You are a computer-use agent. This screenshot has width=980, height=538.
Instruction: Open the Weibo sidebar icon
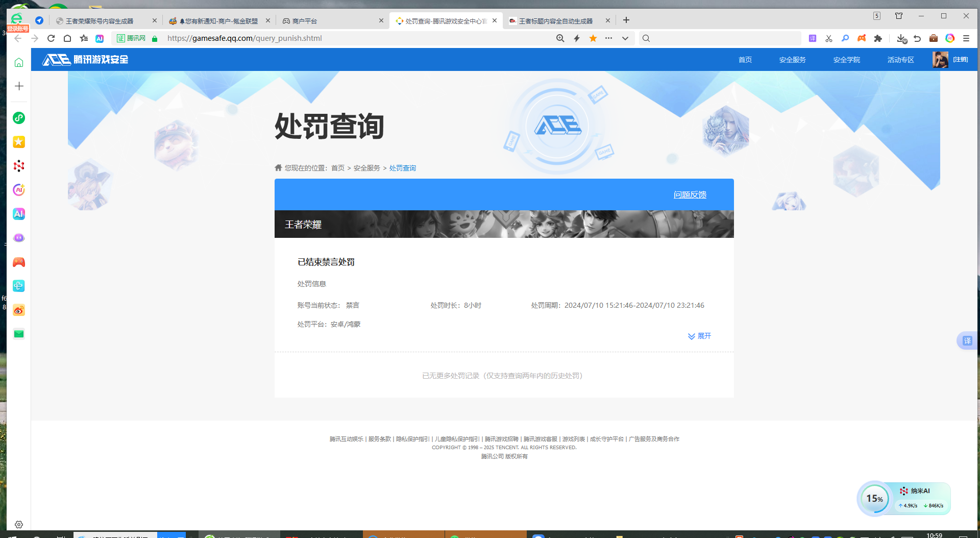[x=19, y=310]
